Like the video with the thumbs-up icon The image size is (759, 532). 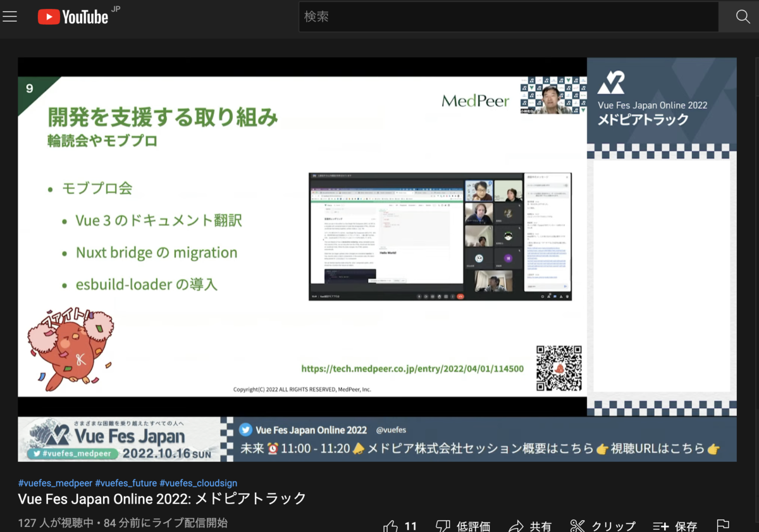point(391,526)
